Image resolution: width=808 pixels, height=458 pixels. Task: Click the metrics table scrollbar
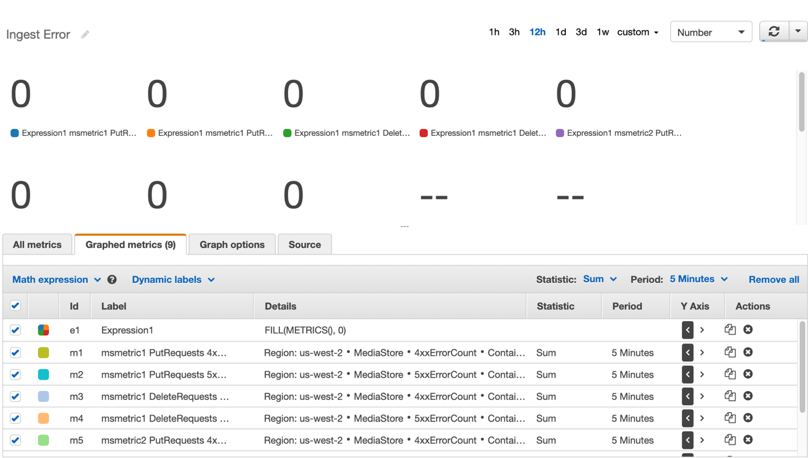(x=801, y=367)
